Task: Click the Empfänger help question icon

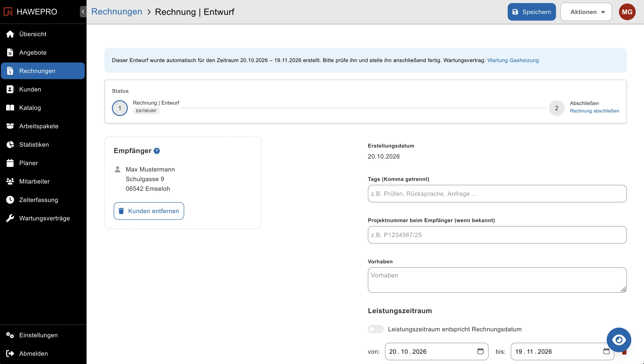Action: click(x=157, y=151)
